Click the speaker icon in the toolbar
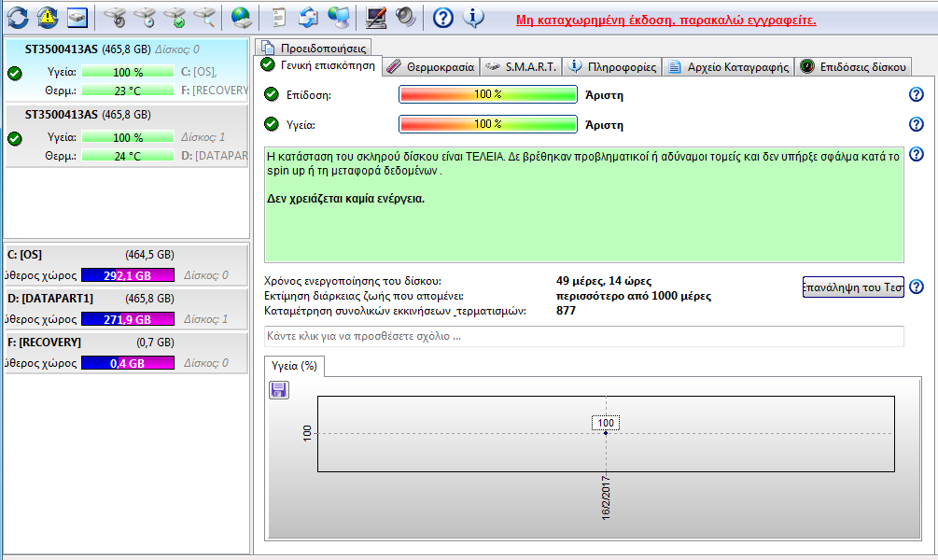This screenshot has width=938, height=560. 406,17
